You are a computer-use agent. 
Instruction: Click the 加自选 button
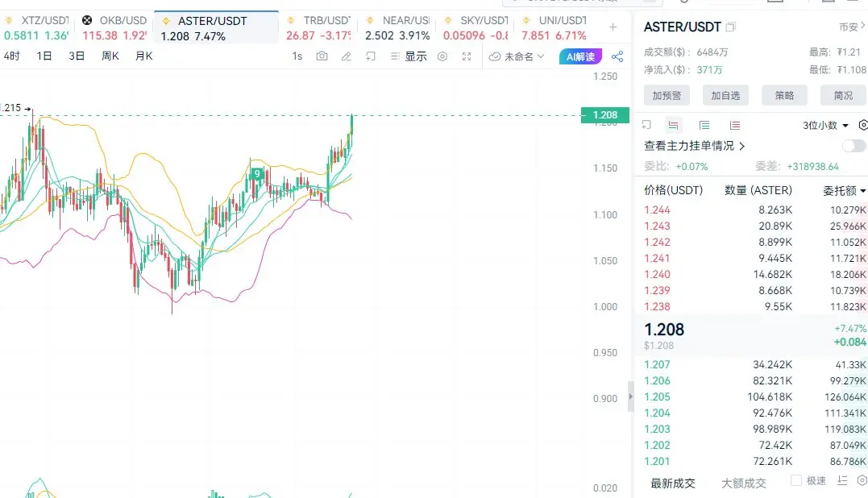point(725,95)
